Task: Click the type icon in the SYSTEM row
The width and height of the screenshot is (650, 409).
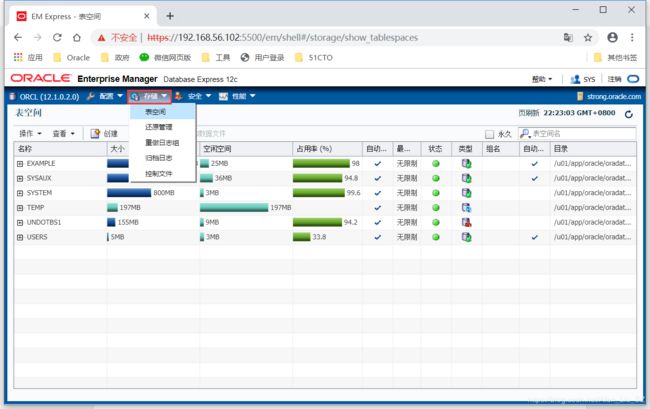Action: coord(466,193)
